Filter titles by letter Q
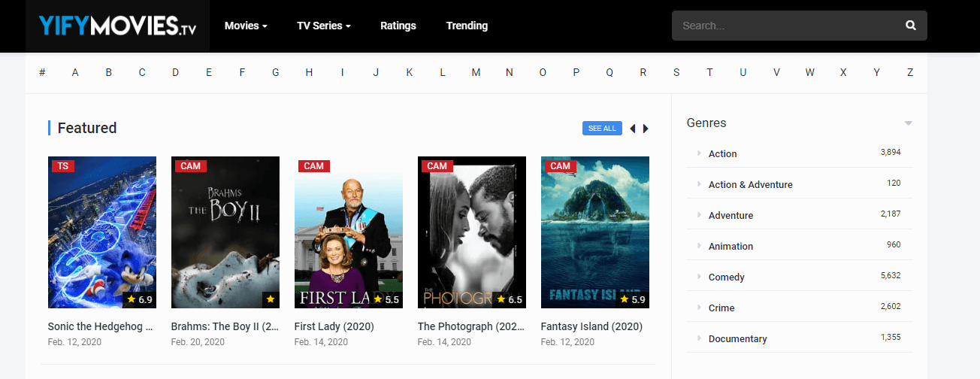 pos(609,73)
